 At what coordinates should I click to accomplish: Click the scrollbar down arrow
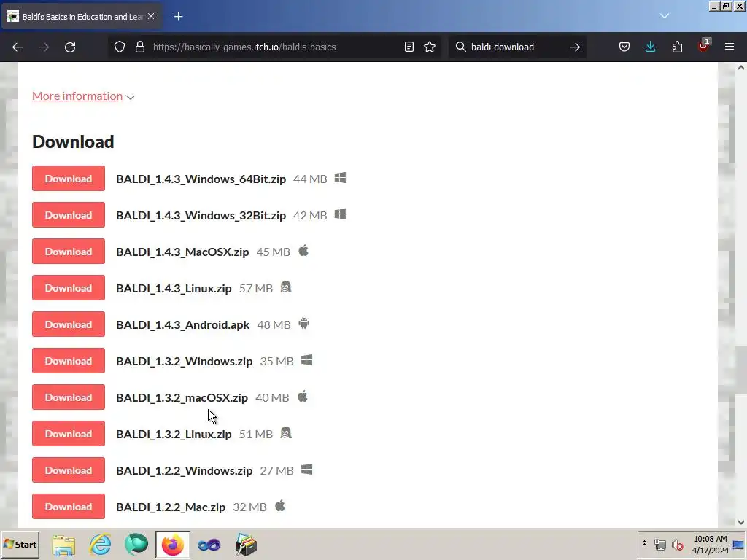pos(741,522)
